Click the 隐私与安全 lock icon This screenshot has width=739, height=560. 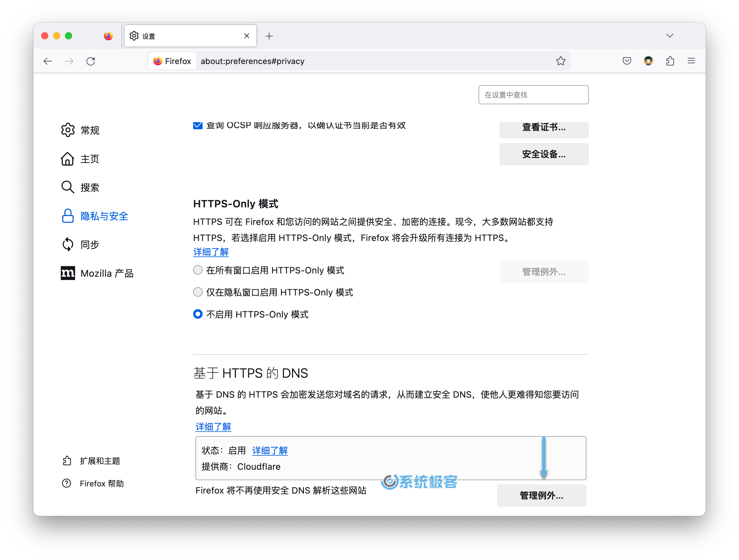68,216
